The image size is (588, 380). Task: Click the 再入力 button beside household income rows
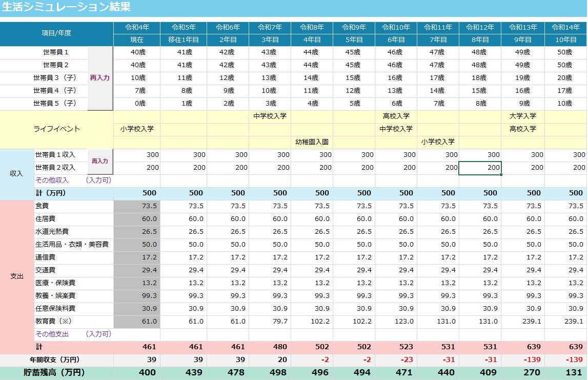click(100, 161)
